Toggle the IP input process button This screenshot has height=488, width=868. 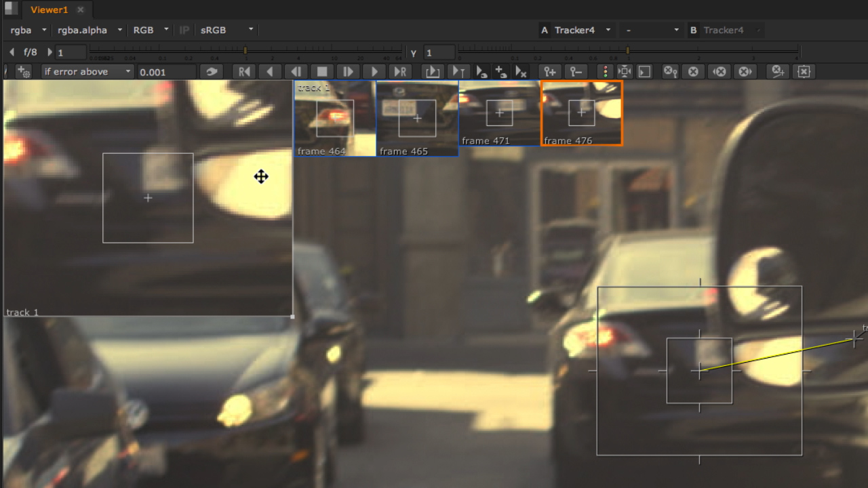[x=184, y=30]
